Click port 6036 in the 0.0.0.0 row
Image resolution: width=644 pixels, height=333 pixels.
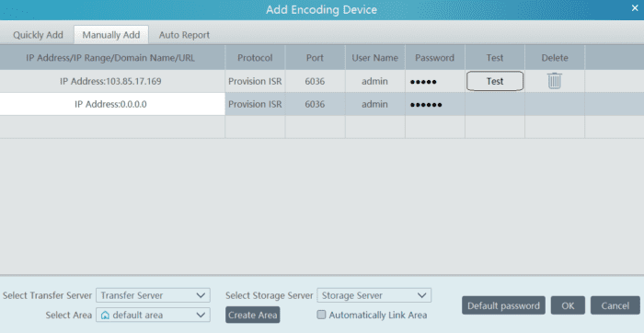coord(315,104)
